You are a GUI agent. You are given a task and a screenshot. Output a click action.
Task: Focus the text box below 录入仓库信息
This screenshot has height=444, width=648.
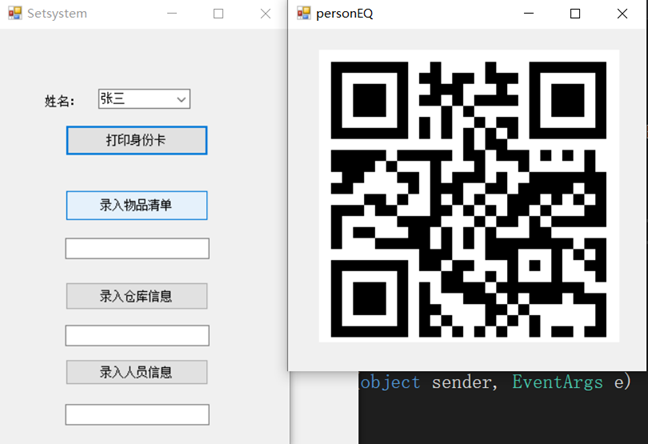pyautogui.click(x=137, y=335)
